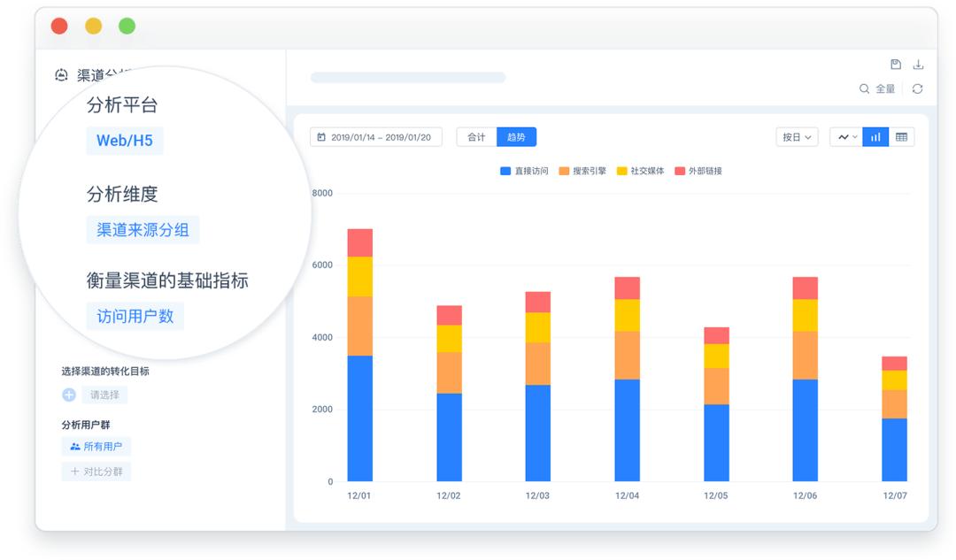Click the save icon at top right
The height and width of the screenshot is (560, 956).
(x=896, y=64)
